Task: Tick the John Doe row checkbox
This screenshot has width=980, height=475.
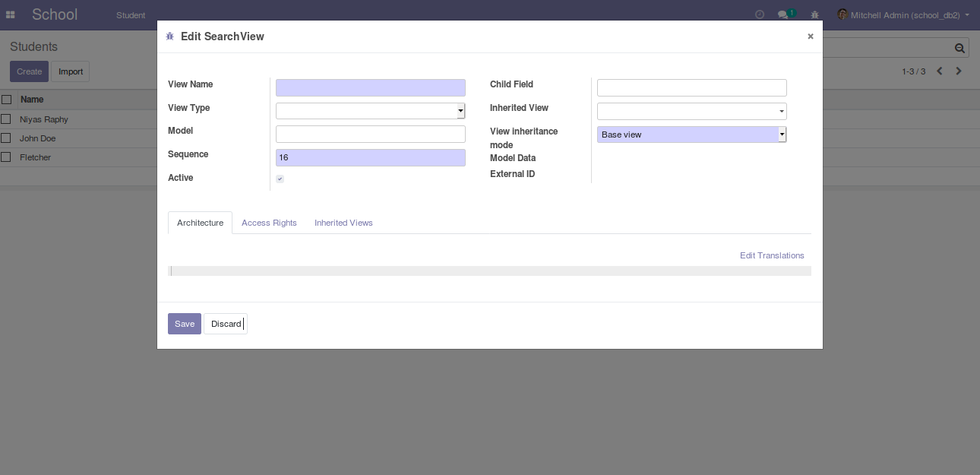Action: click(x=6, y=138)
